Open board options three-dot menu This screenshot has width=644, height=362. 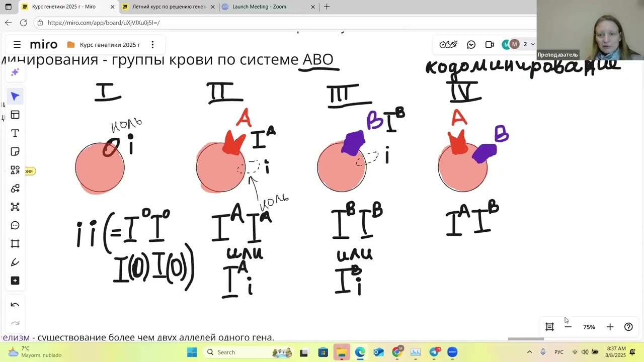pyautogui.click(x=152, y=45)
